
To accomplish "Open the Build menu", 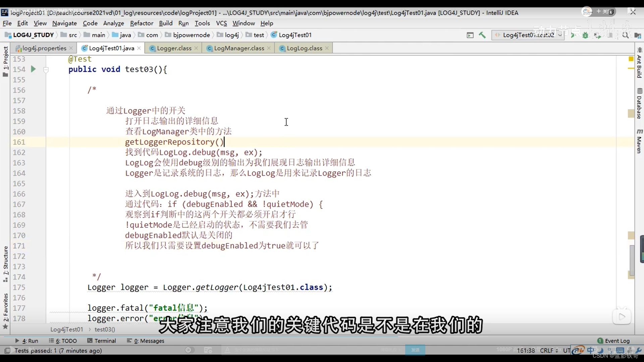I will [x=166, y=23].
